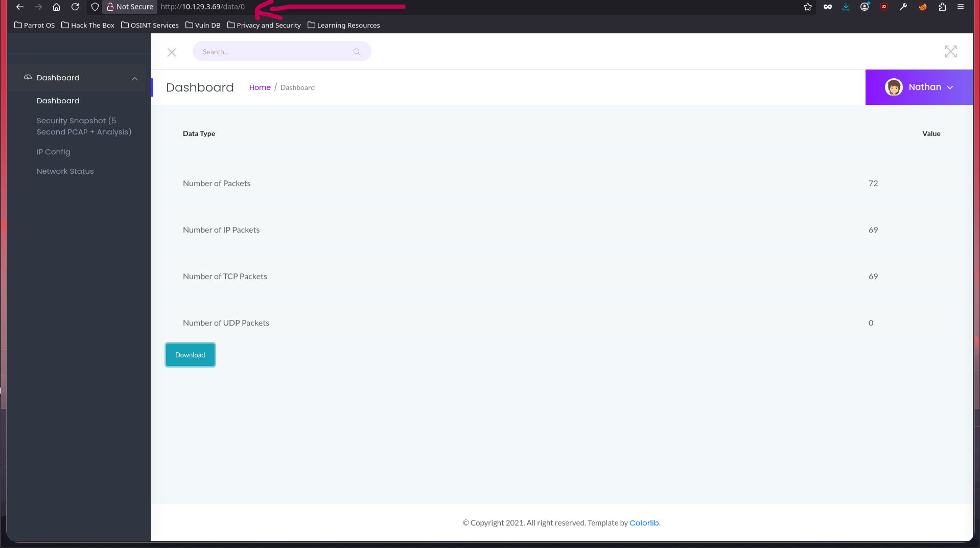Click the browser home icon
This screenshot has height=548, width=980.
pyautogui.click(x=57, y=7)
